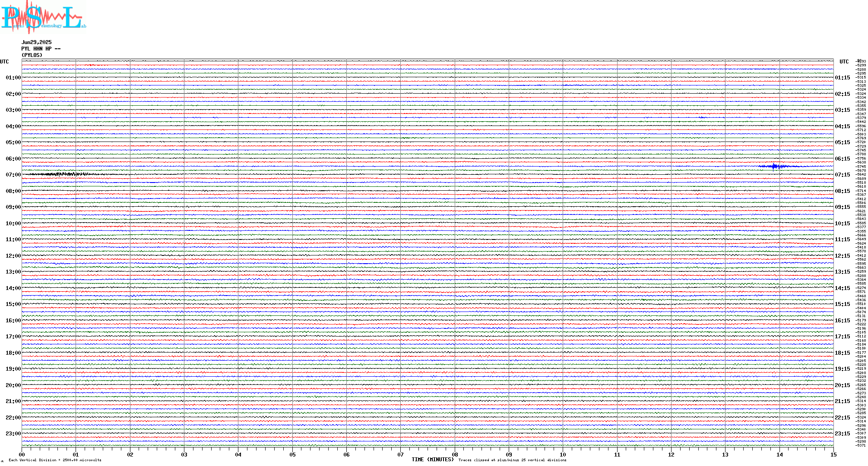Click the UTC label on the left

(4, 62)
